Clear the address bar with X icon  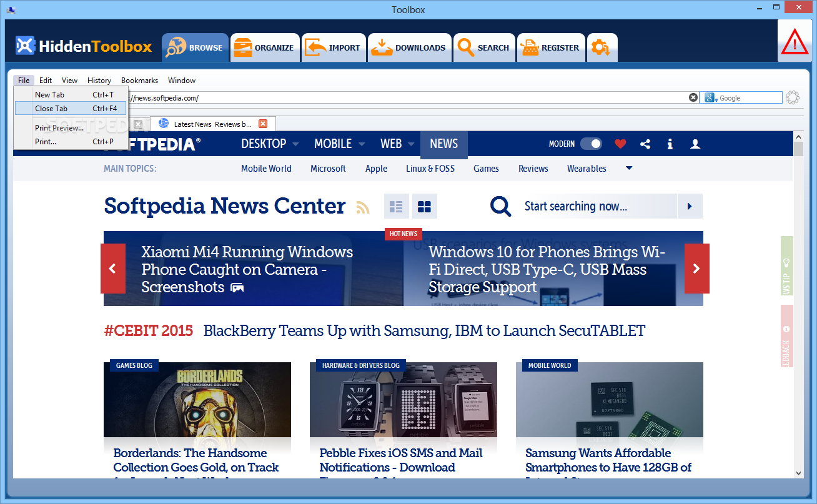693,97
